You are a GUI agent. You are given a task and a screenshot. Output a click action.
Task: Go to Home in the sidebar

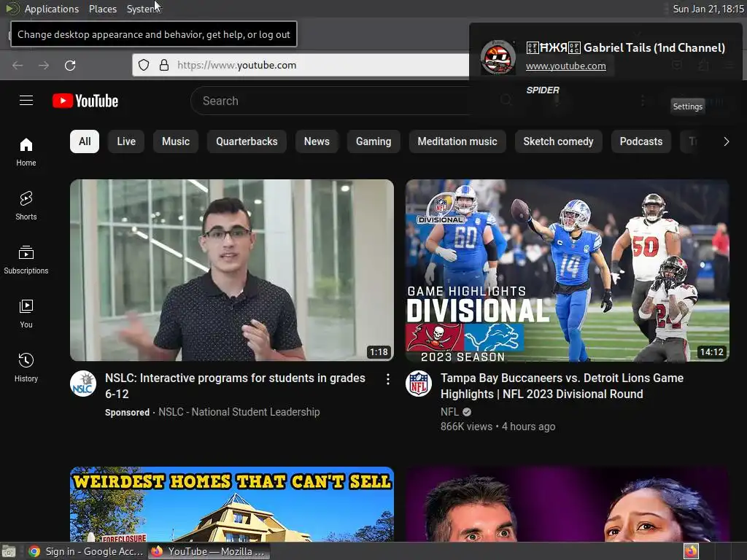pyautogui.click(x=26, y=152)
